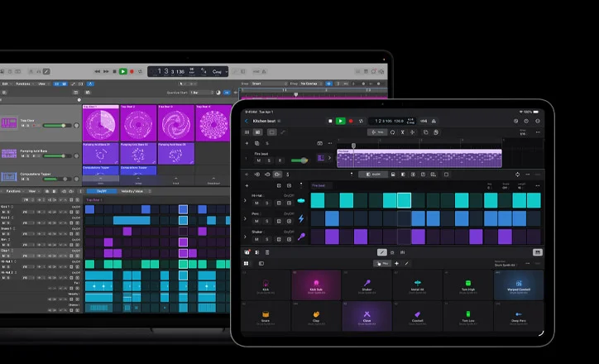Tap the Clap drum pad
The height and width of the screenshot is (364, 599).
tap(316, 316)
